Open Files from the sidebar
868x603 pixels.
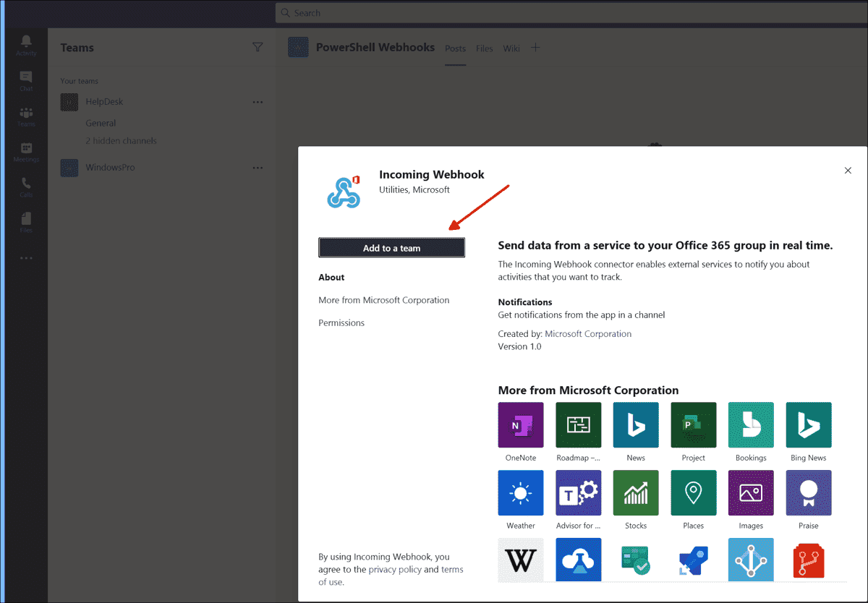pos(26,222)
